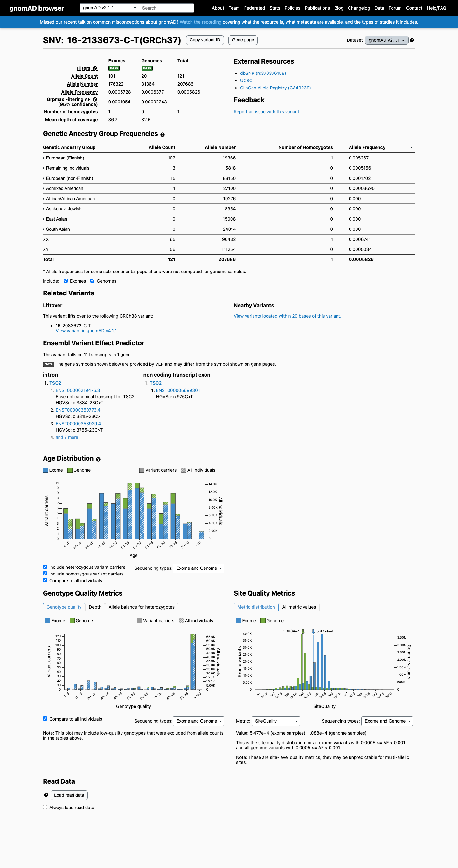The image size is (458, 868).
Task: Click the Age Distribution Genome green legend swatch
Action: tap(70, 470)
